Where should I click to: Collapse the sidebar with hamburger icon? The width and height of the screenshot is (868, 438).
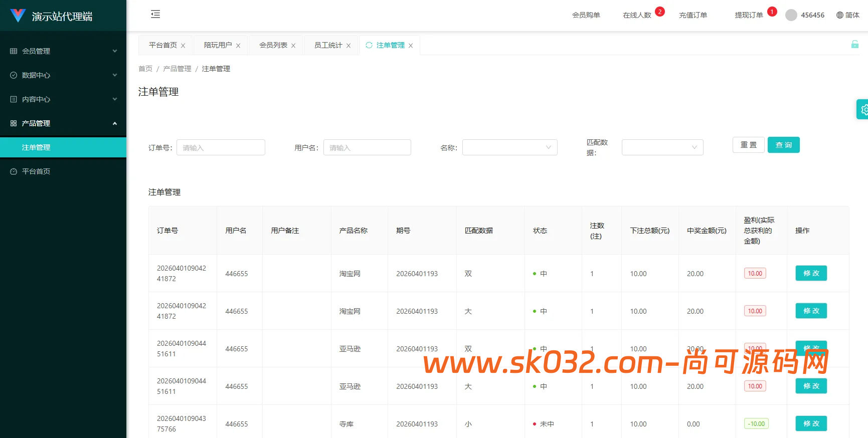(x=155, y=14)
